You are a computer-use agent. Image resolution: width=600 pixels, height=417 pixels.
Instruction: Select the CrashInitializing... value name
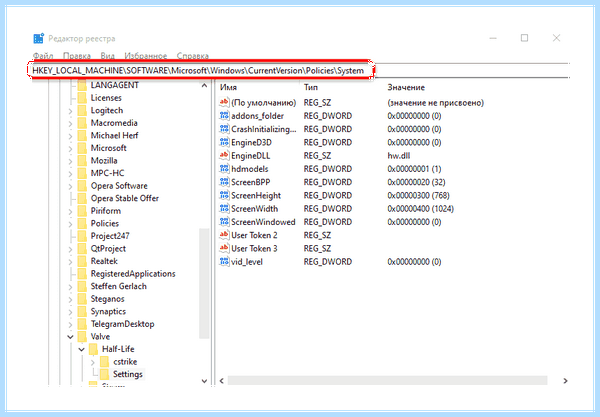(x=264, y=129)
